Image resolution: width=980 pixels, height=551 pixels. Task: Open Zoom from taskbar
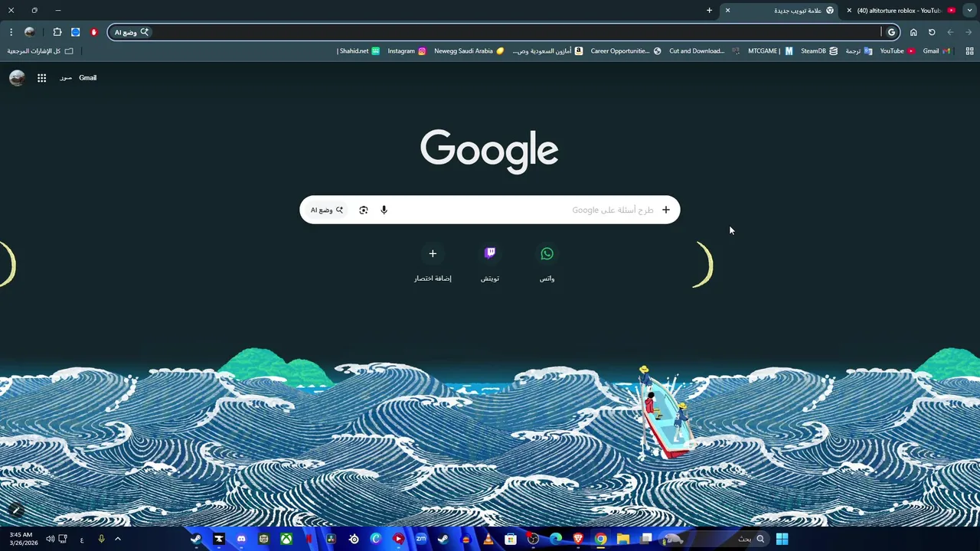(x=421, y=539)
